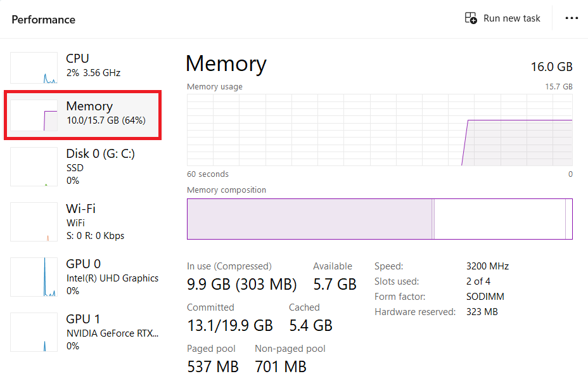Click the Committed memory value

tap(229, 325)
